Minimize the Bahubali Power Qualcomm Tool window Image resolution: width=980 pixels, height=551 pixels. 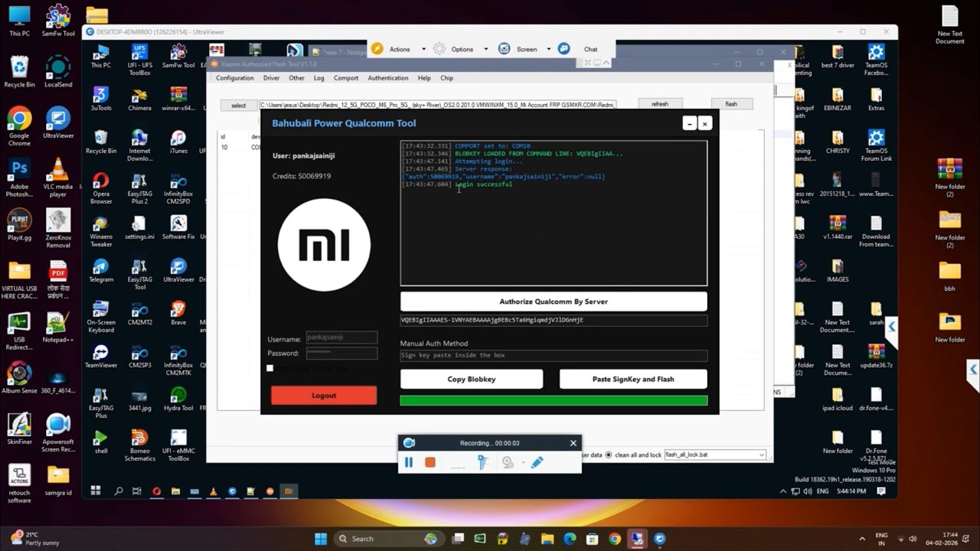(689, 123)
